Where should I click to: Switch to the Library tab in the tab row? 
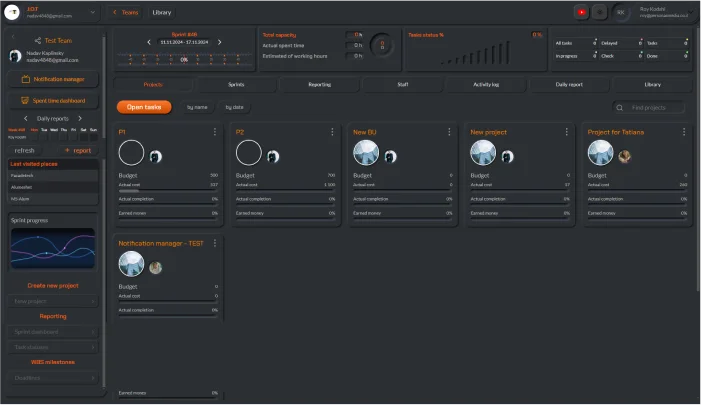click(x=653, y=84)
